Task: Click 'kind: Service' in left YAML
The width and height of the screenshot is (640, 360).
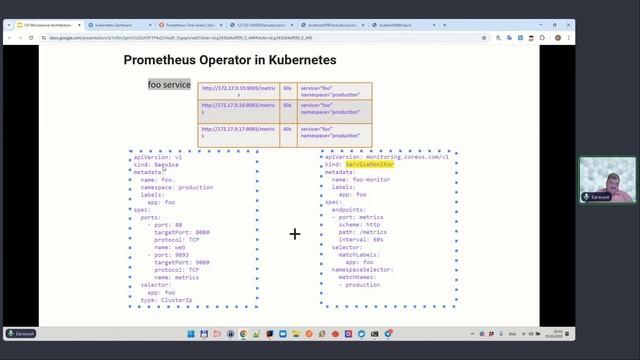Action: [x=156, y=164]
